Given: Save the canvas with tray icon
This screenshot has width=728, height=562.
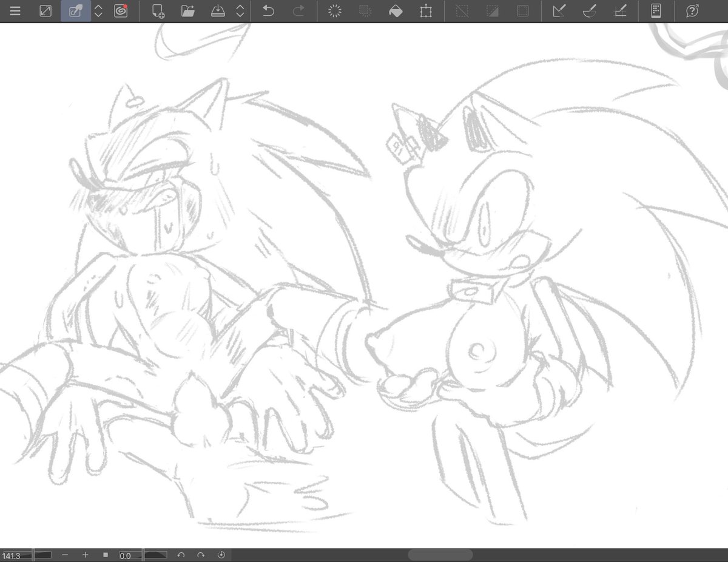Looking at the screenshot, I should 218,11.
